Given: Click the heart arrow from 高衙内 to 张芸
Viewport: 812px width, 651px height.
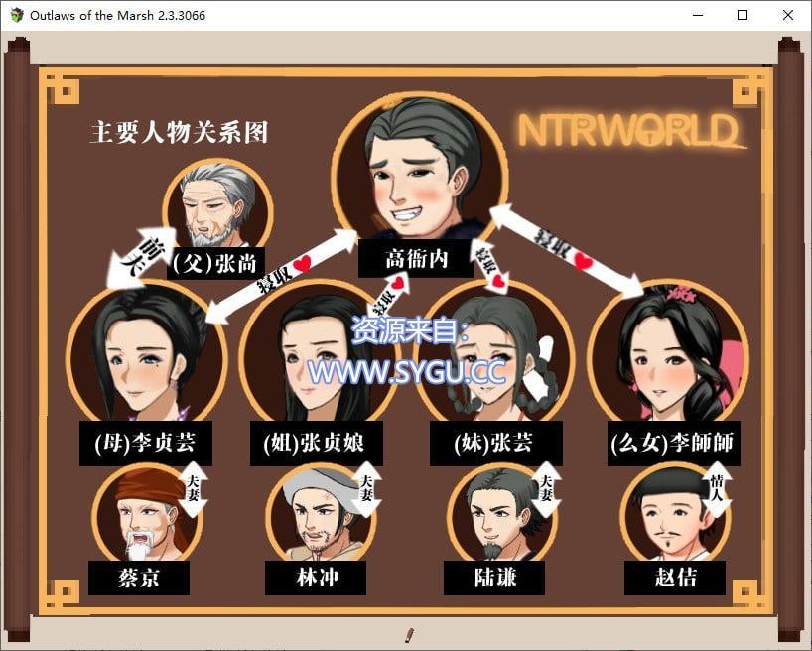Looking at the screenshot, I should (x=488, y=266).
